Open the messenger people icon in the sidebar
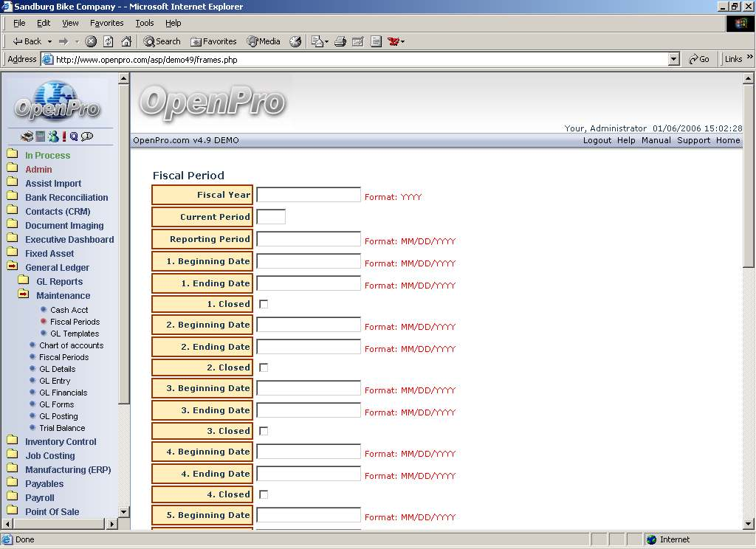756x549 pixels. 53,137
